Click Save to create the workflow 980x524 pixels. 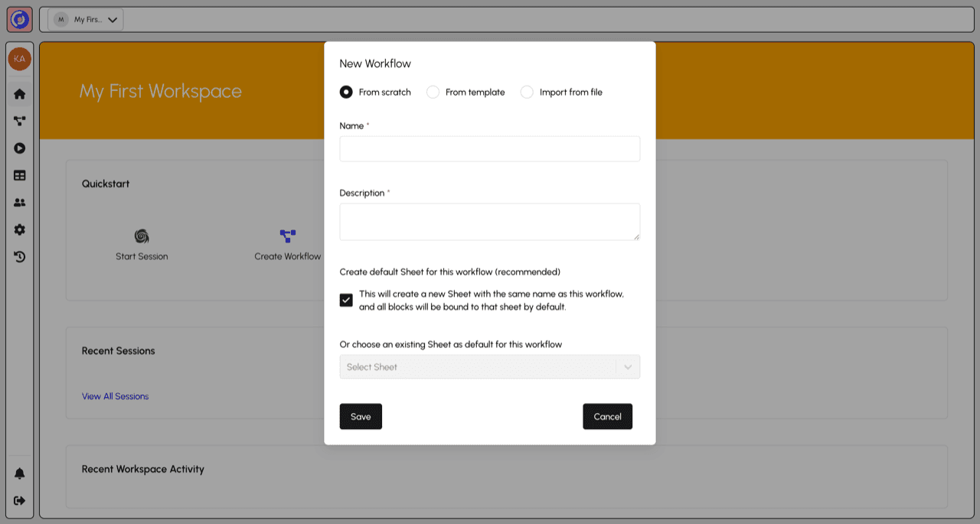pyautogui.click(x=360, y=416)
